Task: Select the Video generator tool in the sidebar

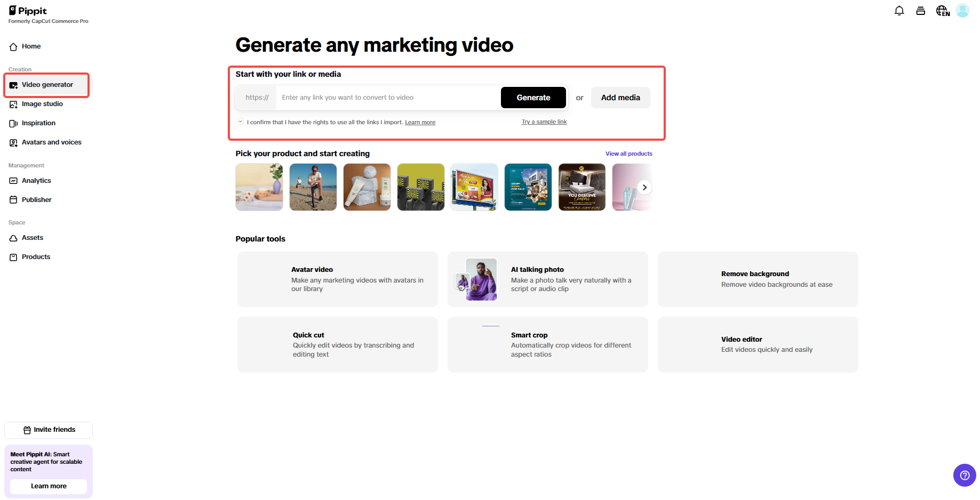Action: (47, 84)
